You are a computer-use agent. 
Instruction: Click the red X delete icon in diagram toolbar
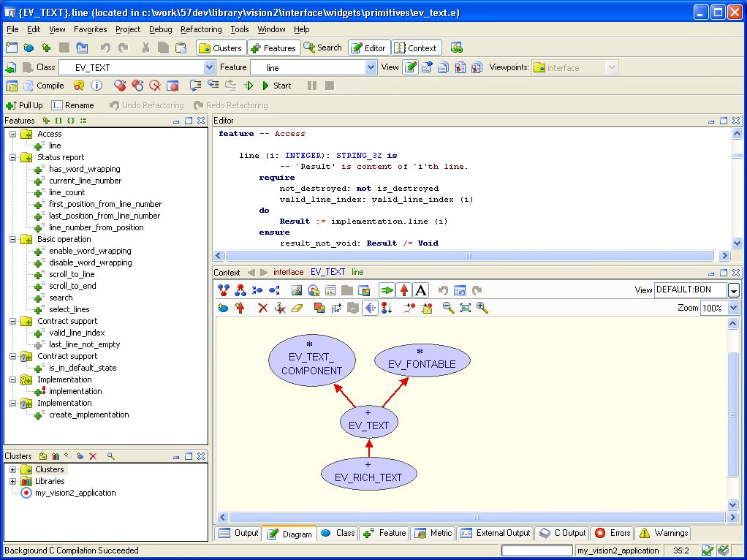(262, 308)
